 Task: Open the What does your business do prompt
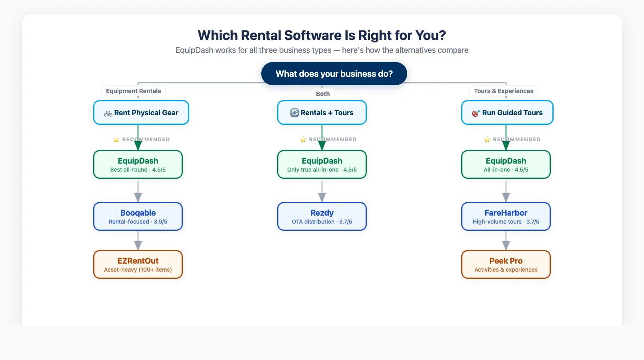(334, 74)
